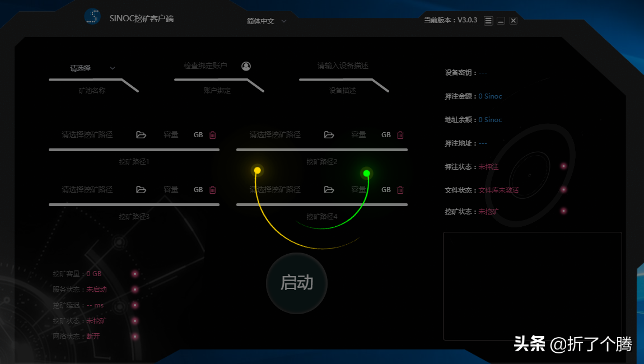The image size is (644, 364).
Task: Click the right panel 挖矿状态 indicator dot
Action: click(x=563, y=211)
